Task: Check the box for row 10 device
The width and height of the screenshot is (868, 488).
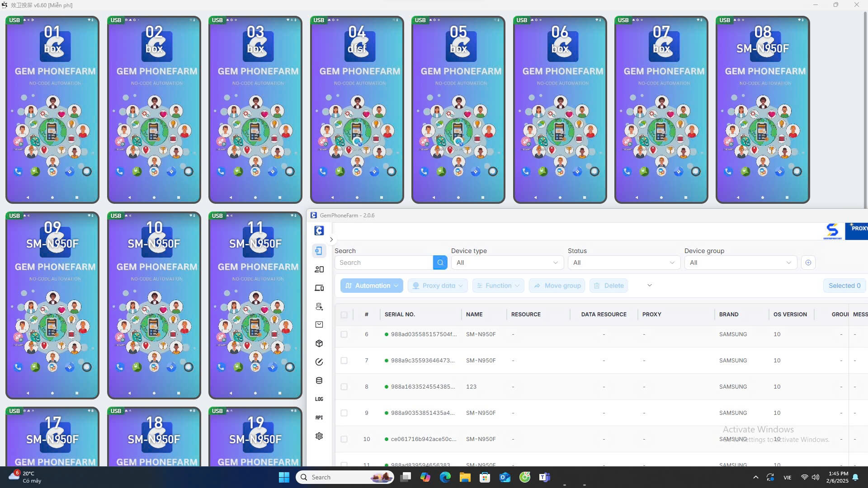Action: coord(344,439)
